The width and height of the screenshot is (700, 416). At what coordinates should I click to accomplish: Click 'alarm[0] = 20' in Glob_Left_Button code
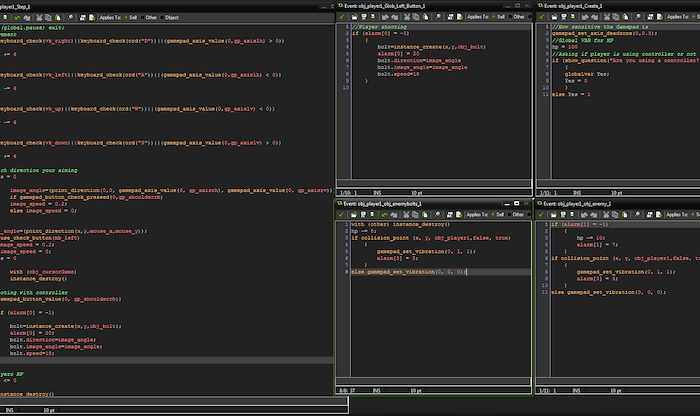point(398,54)
